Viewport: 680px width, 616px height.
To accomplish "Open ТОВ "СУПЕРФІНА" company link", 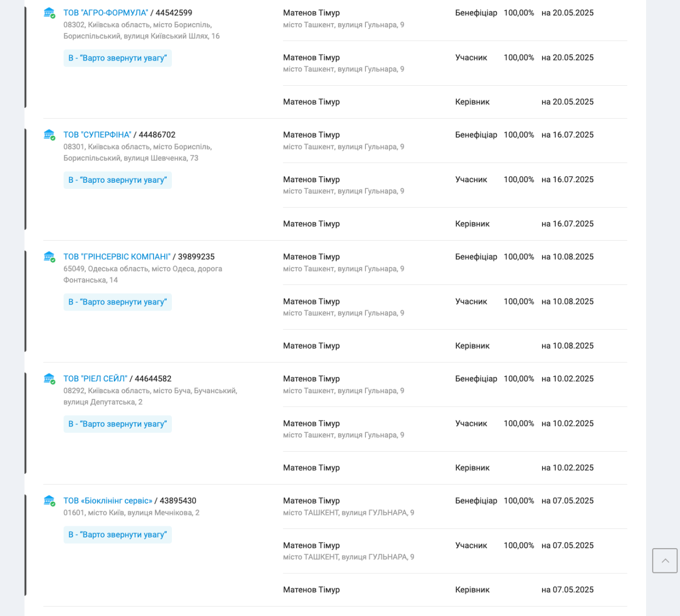I will click(98, 135).
